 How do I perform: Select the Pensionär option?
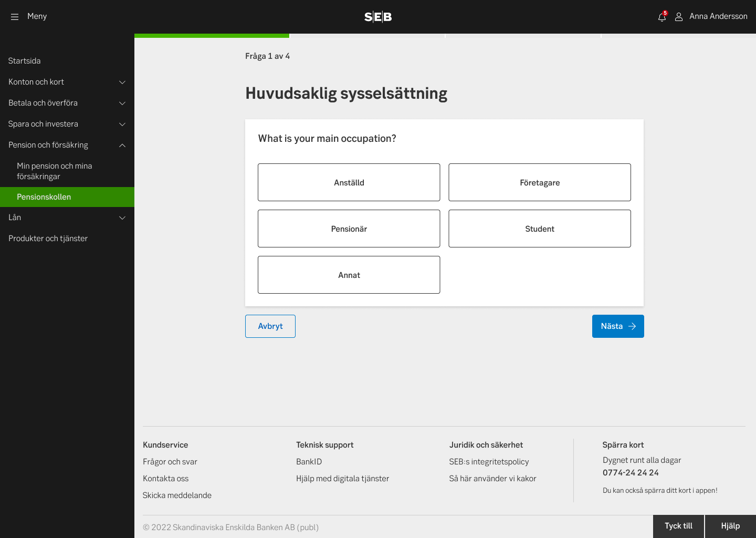pos(349,229)
